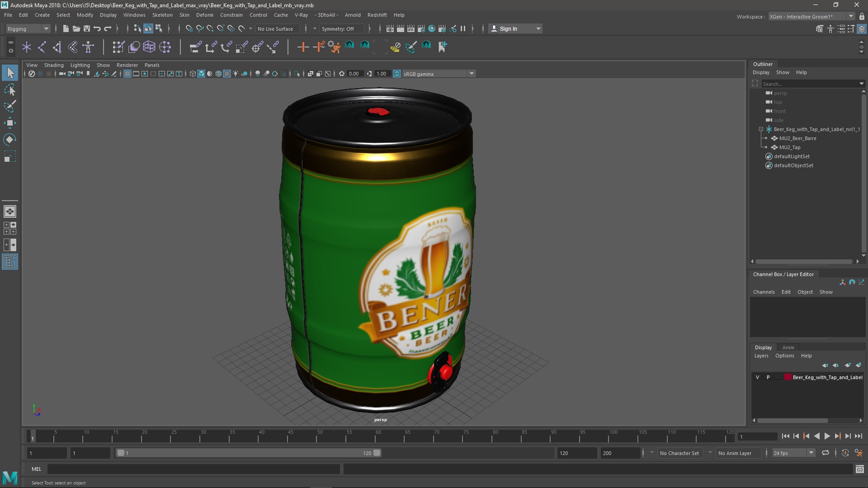This screenshot has height=488, width=868.
Task: Open the Workspace XGen dropdown
Action: coord(812,16)
